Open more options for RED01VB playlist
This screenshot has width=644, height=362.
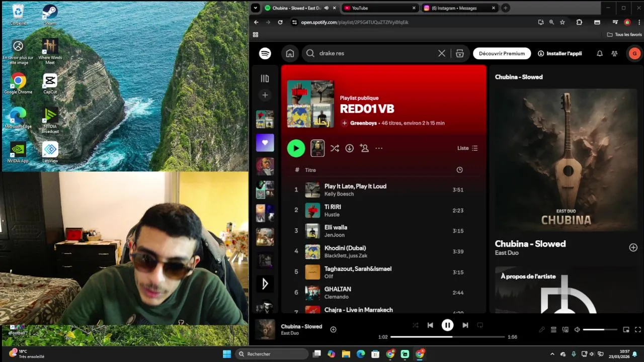tap(379, 148)
